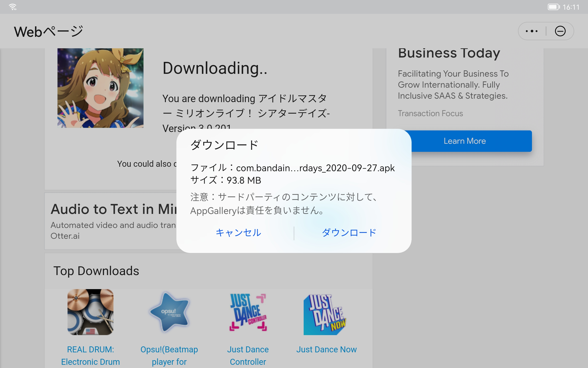Tap the Webページ page title
The image size is (588, 368).
[49, 32]
